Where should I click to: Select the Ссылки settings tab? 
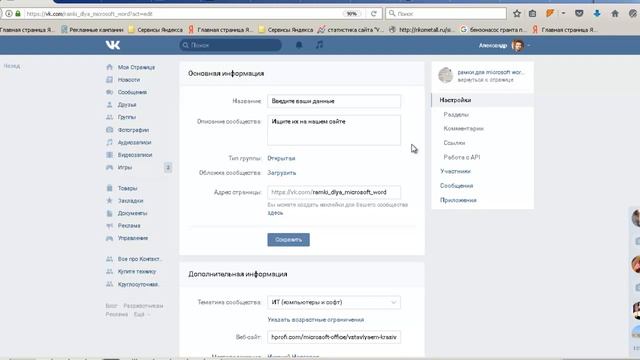[454, 143]
